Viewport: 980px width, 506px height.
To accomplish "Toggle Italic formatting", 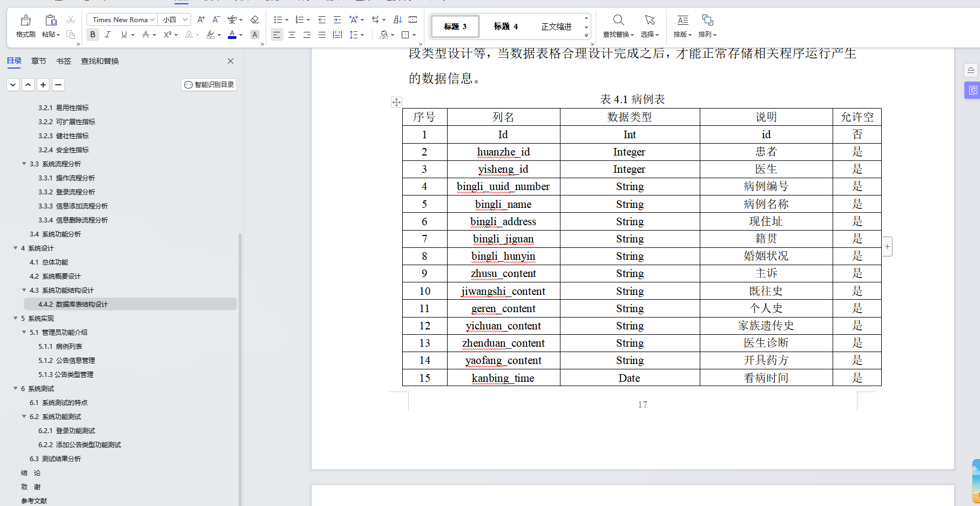I will point(108,35).
